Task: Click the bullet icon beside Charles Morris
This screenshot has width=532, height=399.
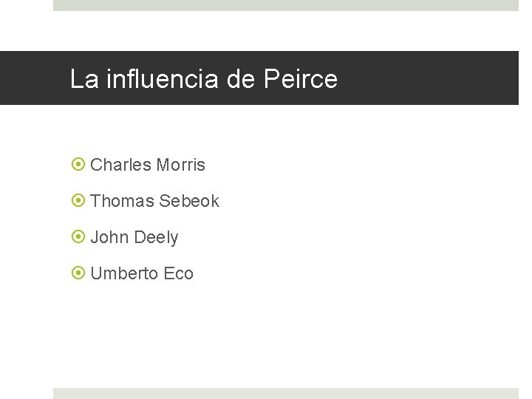Action: tap(77, 165)
